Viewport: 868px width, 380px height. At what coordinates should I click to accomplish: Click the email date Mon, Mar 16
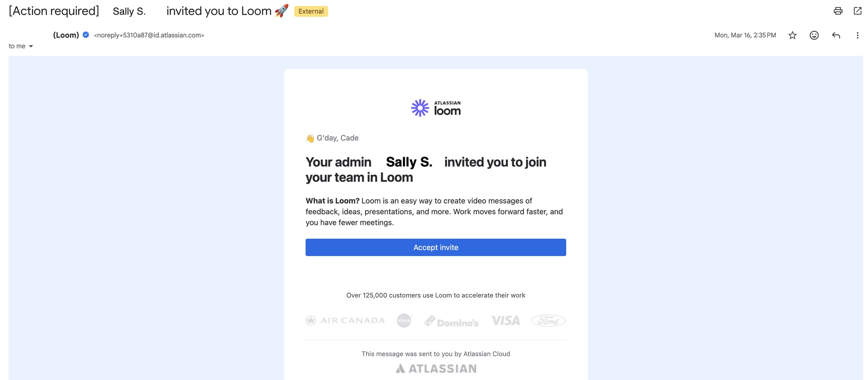[745, 35]
